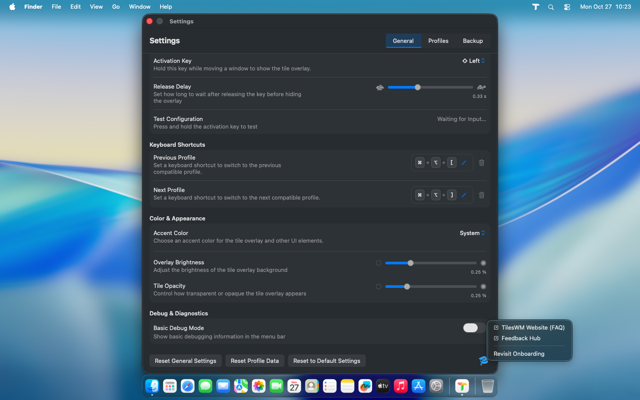The width and height of the screenshot is (640, 400).
Task: Delete the Previous Profile shortcut with trash icon
Action: pyautogui.click(x=482, y=163)
